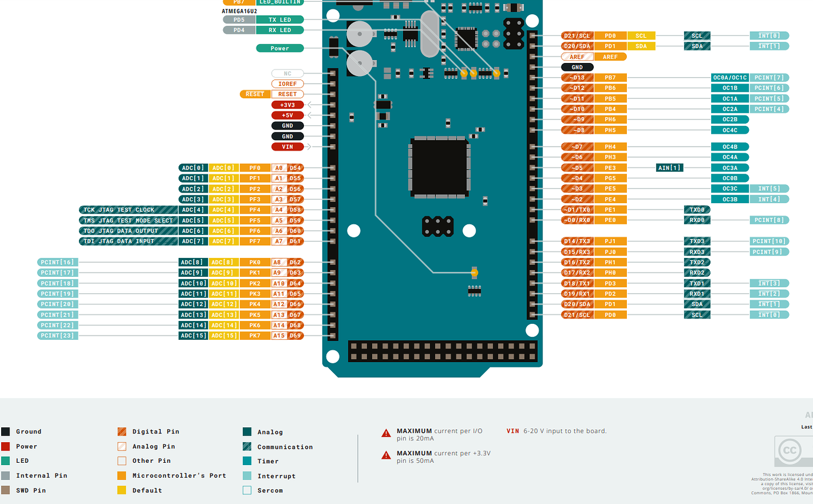The width and height of the screenshot is (813, 504).
Task: Click the ADC[15] pin label
Action: tap(193, 335)
